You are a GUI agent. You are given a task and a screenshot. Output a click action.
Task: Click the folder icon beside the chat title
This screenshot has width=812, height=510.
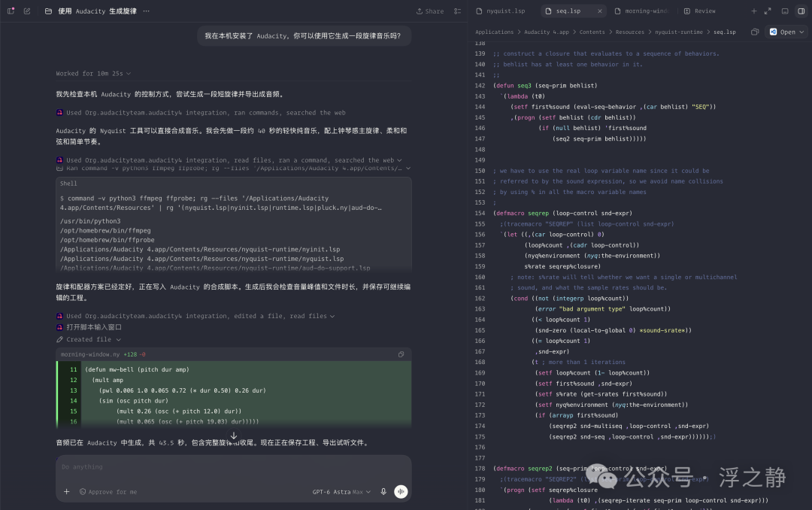pyautogui.click(x=48, y=11)
